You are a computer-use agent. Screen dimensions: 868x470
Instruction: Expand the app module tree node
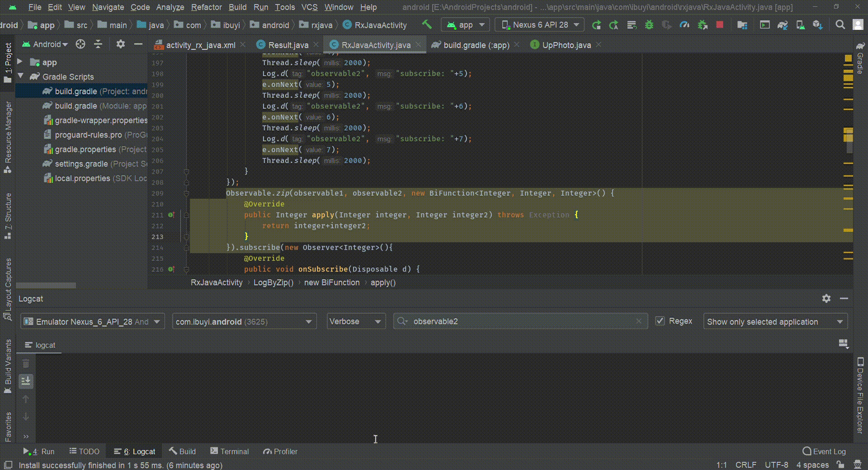click(20, 61)
